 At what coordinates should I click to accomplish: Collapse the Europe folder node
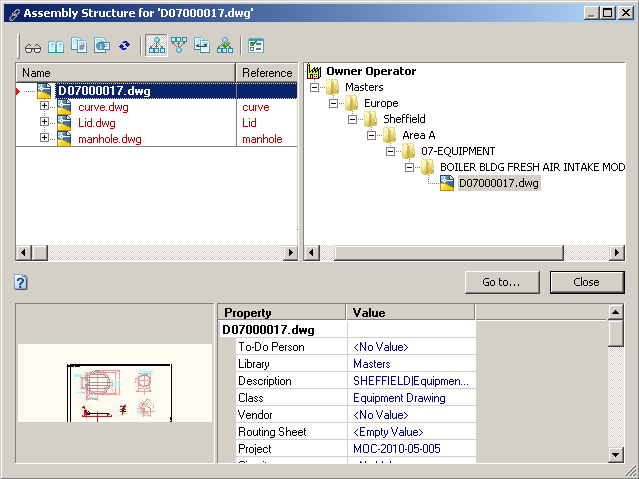click(x=333, y=103)
